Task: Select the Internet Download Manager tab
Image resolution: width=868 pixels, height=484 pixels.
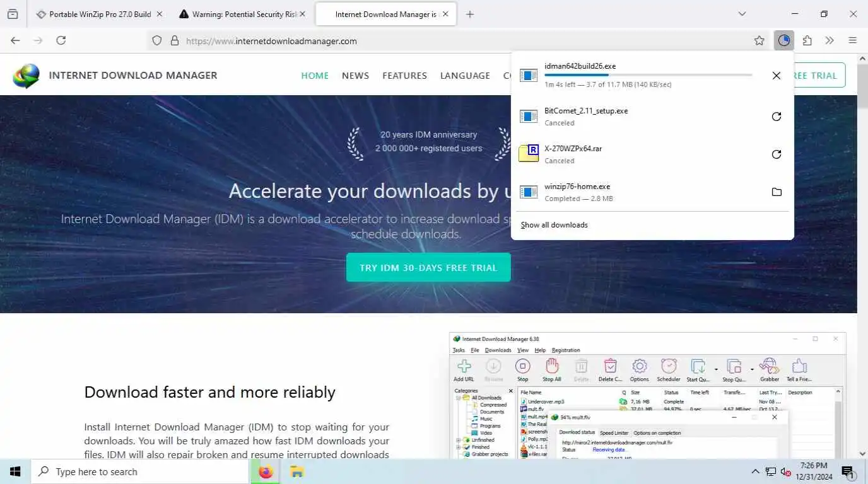Action: [385, 14]
